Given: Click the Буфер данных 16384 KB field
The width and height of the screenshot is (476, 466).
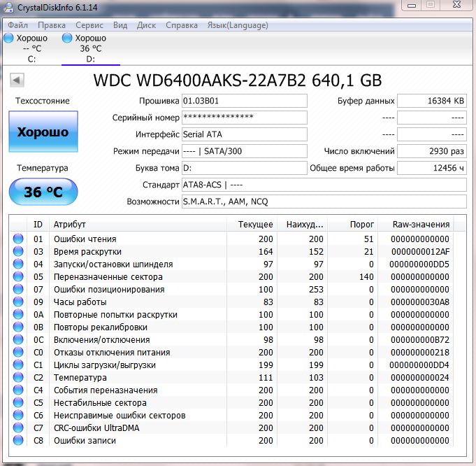Looking at the screenshot, I should [432, 101].
